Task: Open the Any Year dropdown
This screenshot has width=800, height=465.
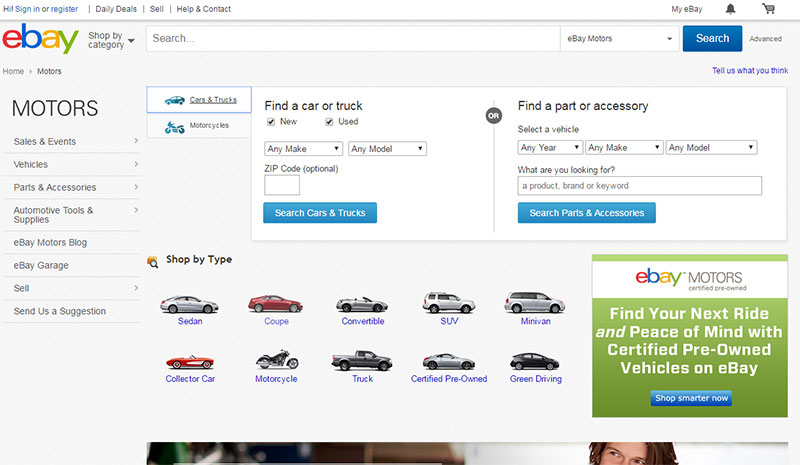Action: 550,148
